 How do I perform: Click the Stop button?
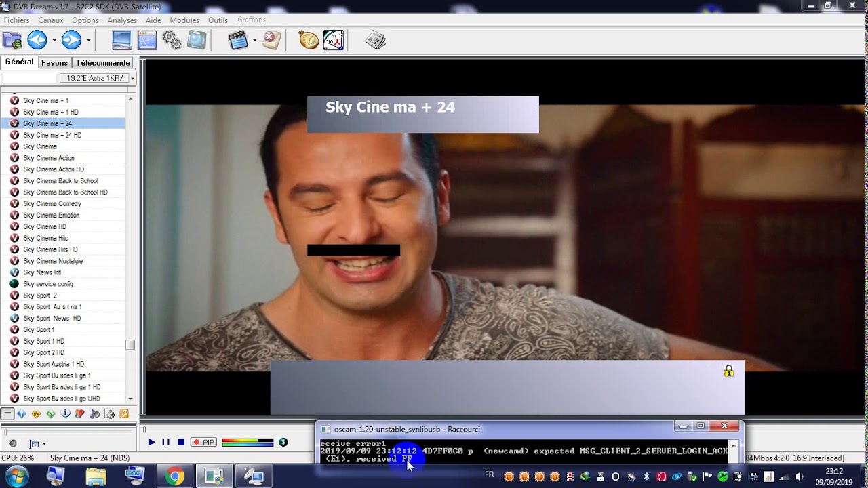coord(181,442)
